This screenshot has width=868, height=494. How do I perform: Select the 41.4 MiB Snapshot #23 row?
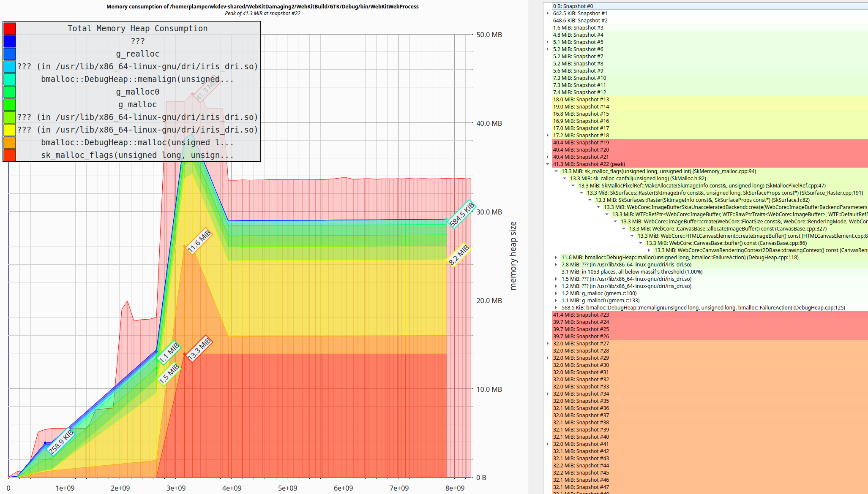point(581,315)
